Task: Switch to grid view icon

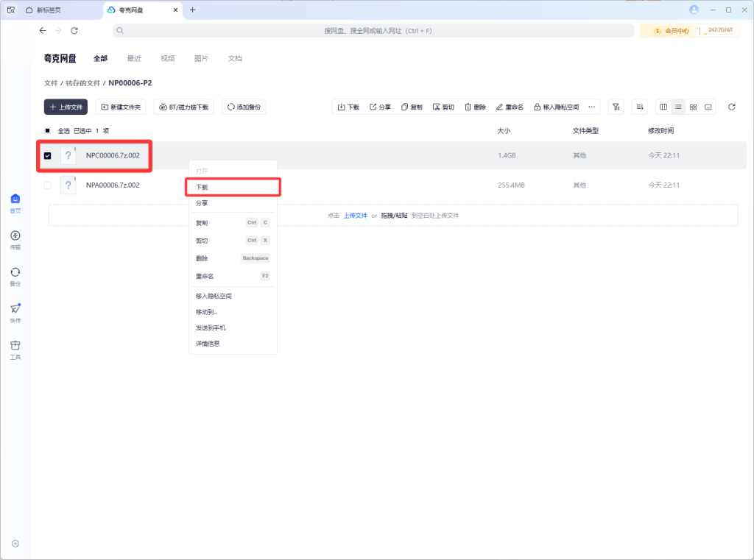Action: (x=693, y=107)
